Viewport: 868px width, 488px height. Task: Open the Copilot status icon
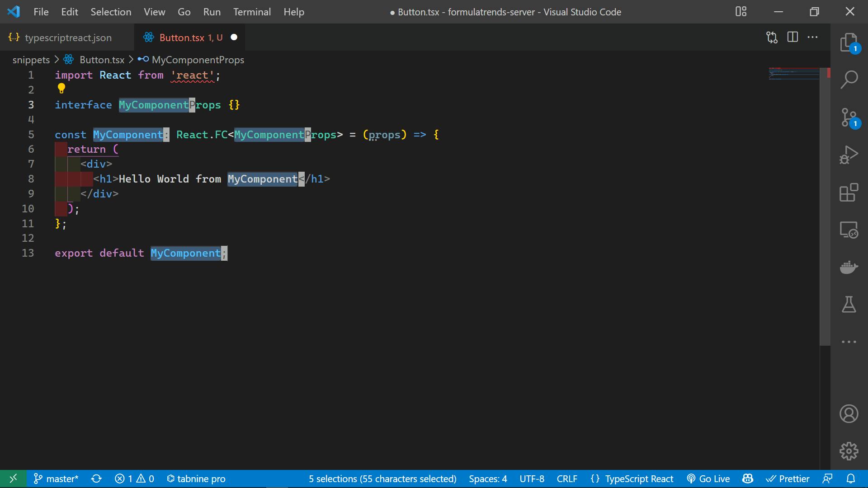point(748,479)
